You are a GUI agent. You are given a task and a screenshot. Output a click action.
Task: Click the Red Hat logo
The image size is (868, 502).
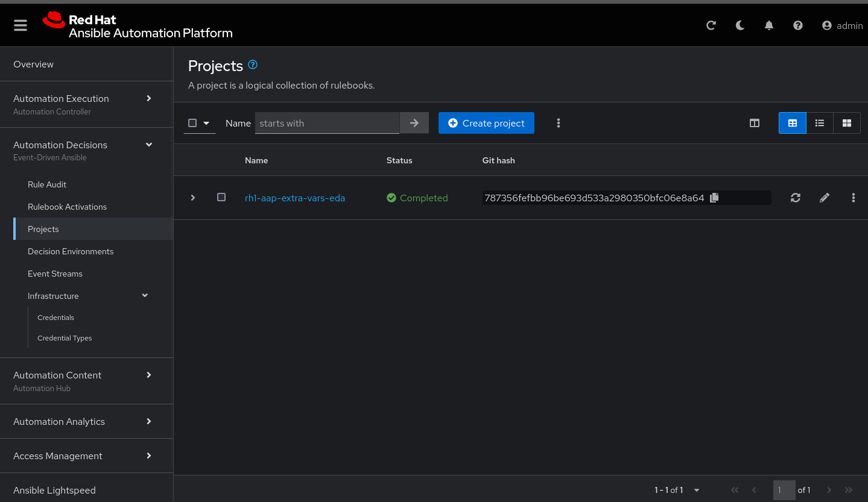138,26
